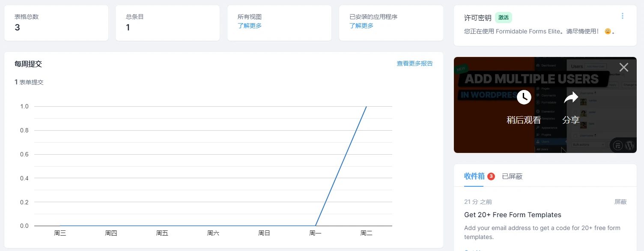Open 查看更多报告 to see more reports
This screenshot has width=644, height=251.
coord(414,63)
